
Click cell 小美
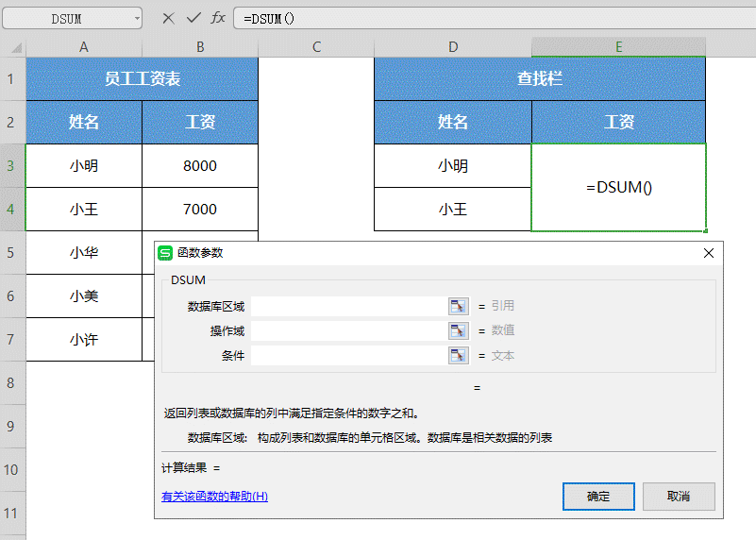84,296
